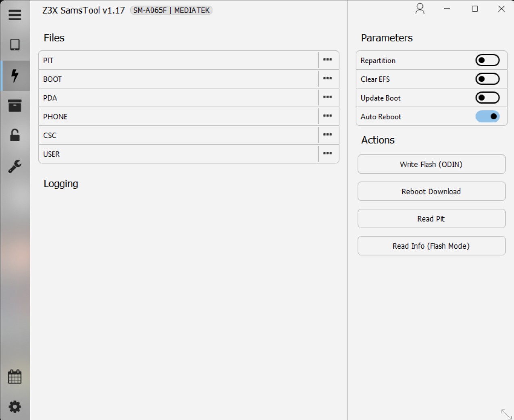Open the hamburger menu in sidebar
The height and width of the screenshot is (420, 514).
[x=15, y=15]
